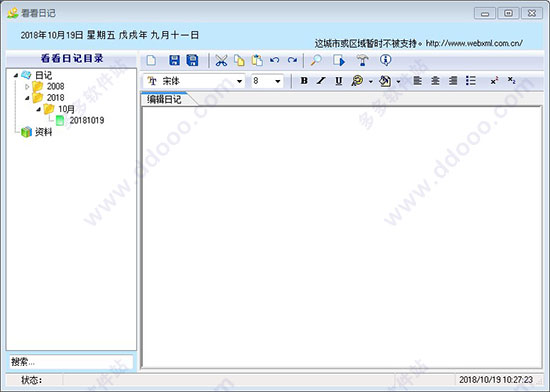Open search with the magnifier icon

coord(316,60)
